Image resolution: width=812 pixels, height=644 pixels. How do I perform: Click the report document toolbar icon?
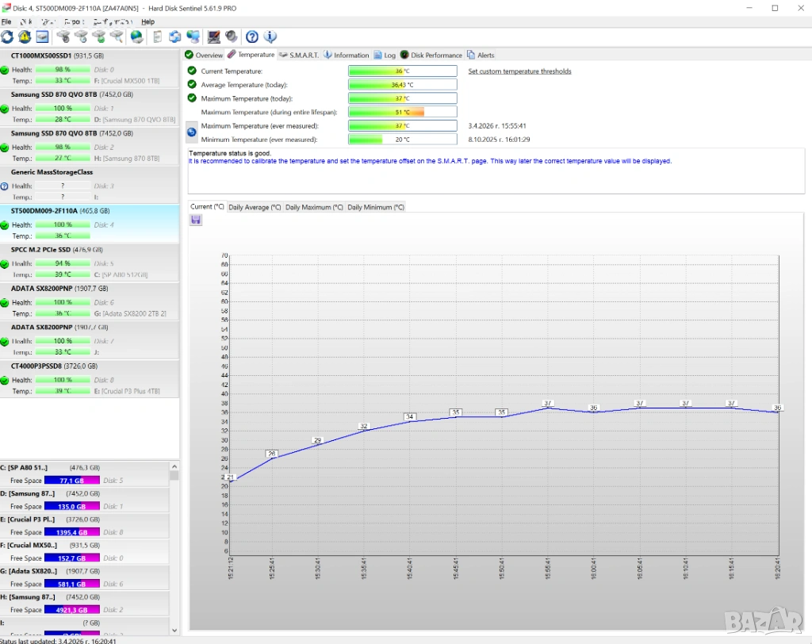pos(157,36)
